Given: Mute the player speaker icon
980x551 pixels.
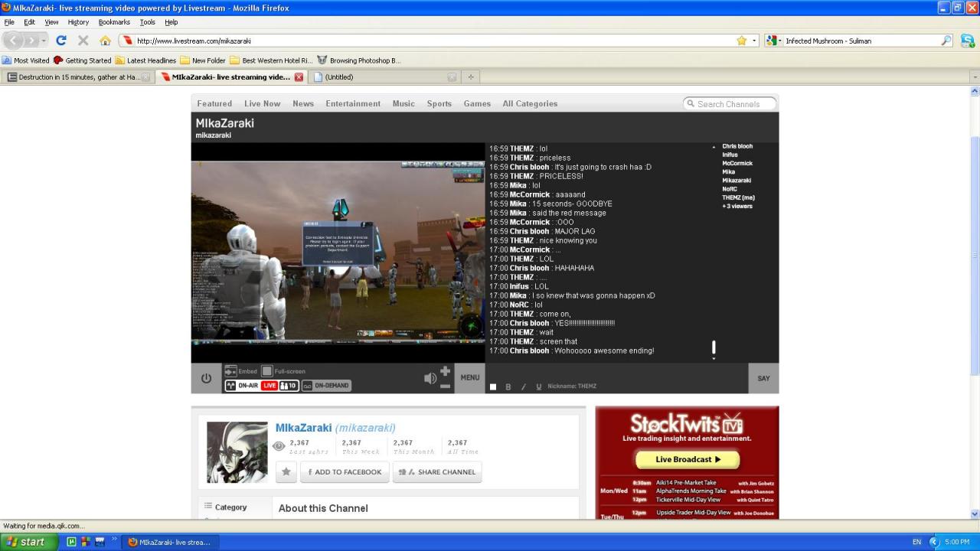Looking at the screenshot, I should [x=430, y=378].
